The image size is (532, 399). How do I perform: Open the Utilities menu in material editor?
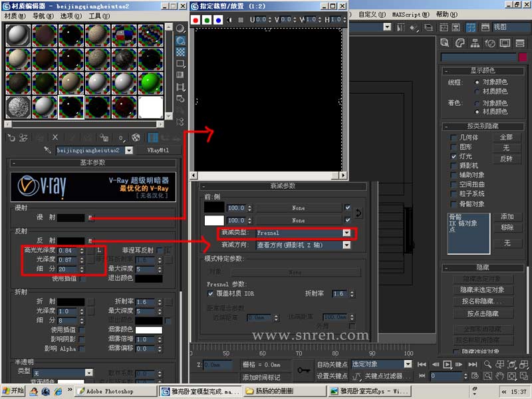[x=99, y=16]
